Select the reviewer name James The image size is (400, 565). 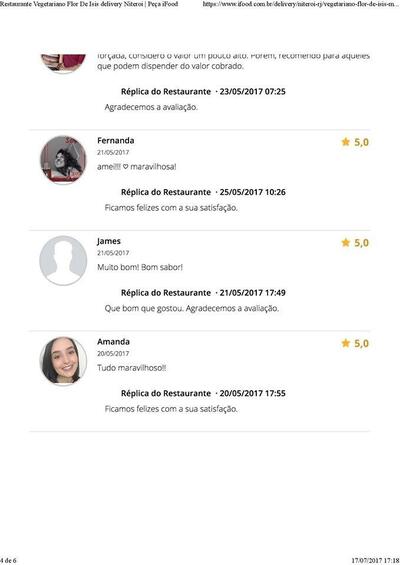pos(109,241)
